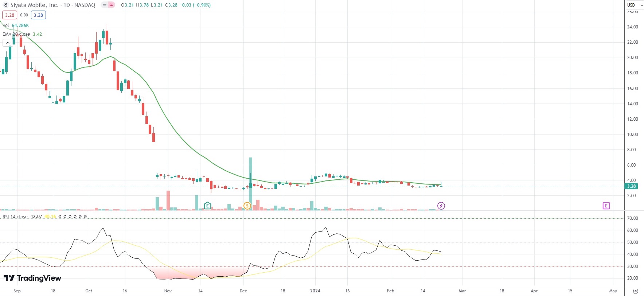Click the high price H3.78 value
This screenshot has height=296, width=644.
[142, 5]
